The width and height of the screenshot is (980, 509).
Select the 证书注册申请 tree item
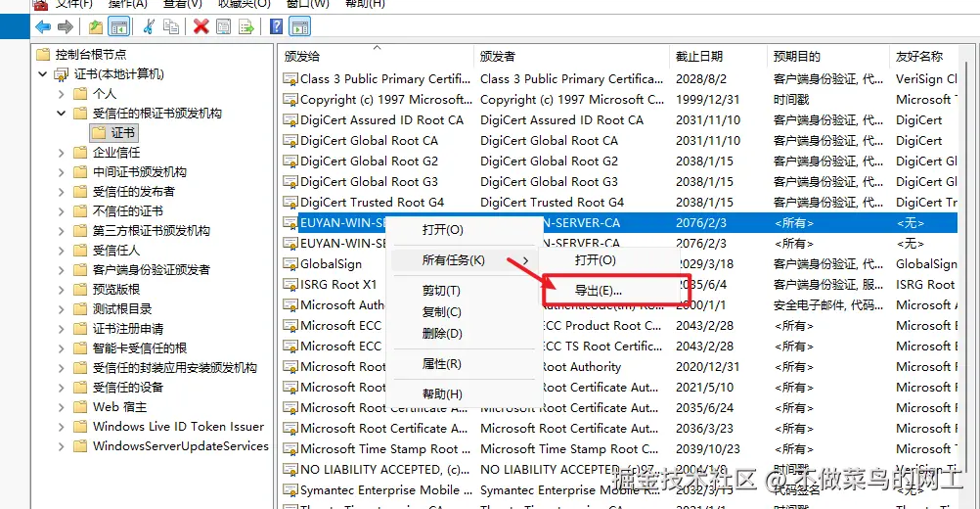[128, 329]
